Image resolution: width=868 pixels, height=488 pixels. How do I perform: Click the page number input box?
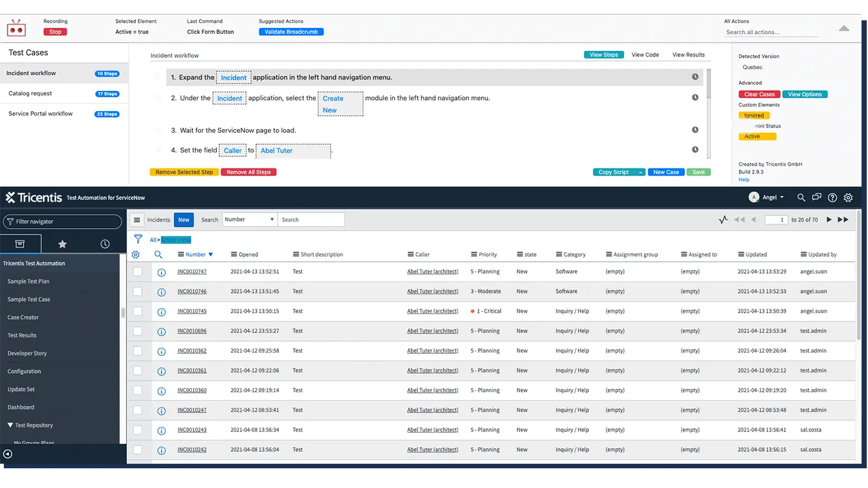[x=776, y=220]
